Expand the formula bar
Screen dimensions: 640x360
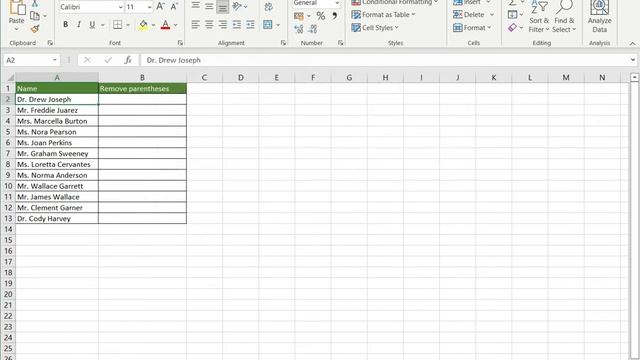click(633, 60)
